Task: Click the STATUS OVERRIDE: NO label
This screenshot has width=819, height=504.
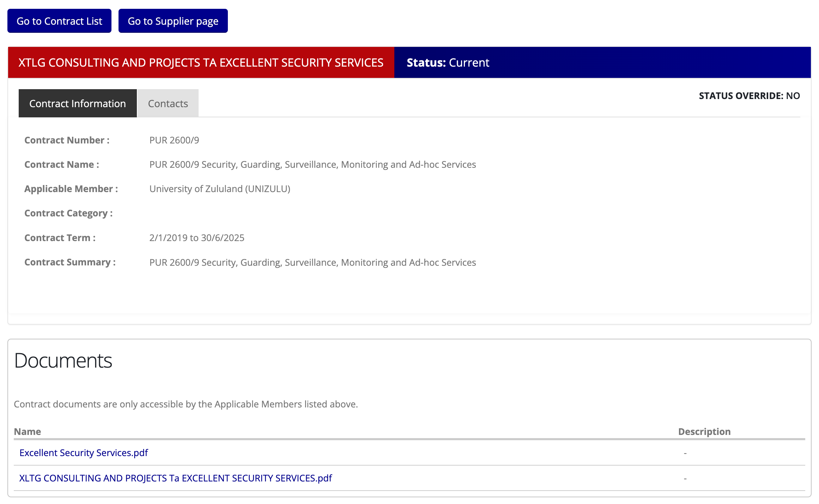Action: tap(749, 96)
